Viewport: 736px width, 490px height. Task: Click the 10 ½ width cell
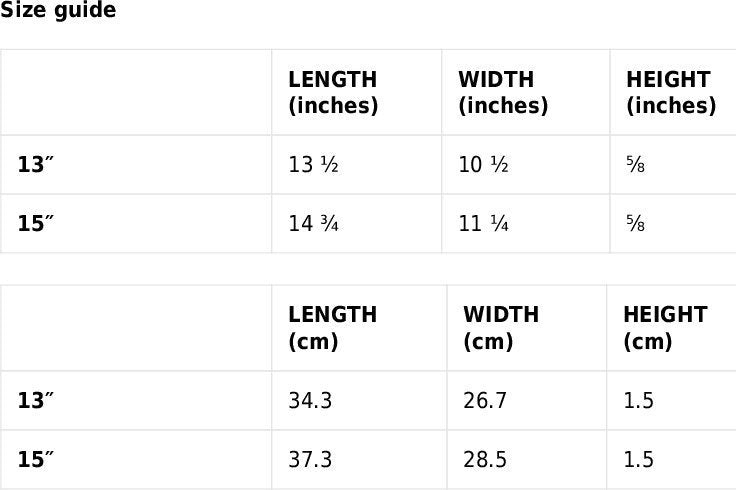[x=484, y=165]
